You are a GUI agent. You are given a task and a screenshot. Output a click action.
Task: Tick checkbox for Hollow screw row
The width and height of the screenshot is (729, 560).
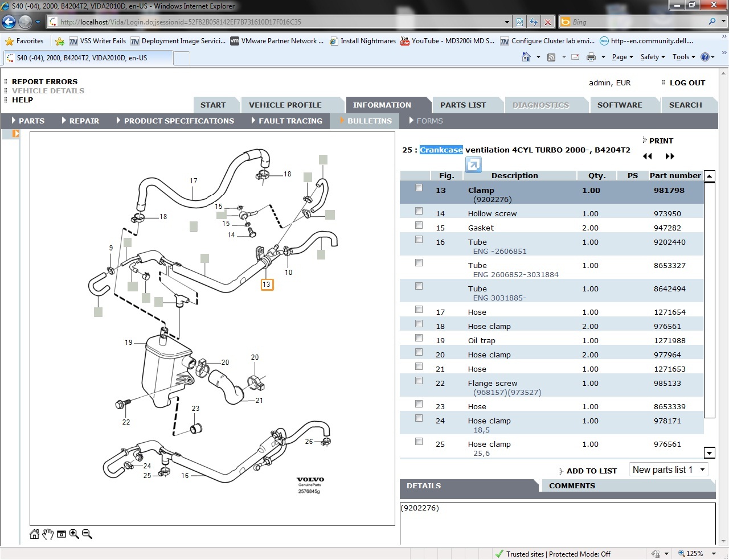(x=419, y=211)
